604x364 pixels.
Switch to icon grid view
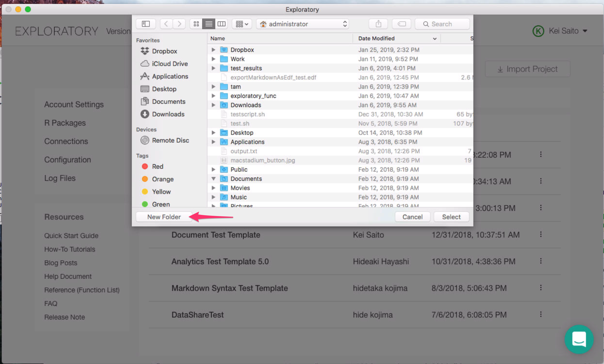(196, 24)
